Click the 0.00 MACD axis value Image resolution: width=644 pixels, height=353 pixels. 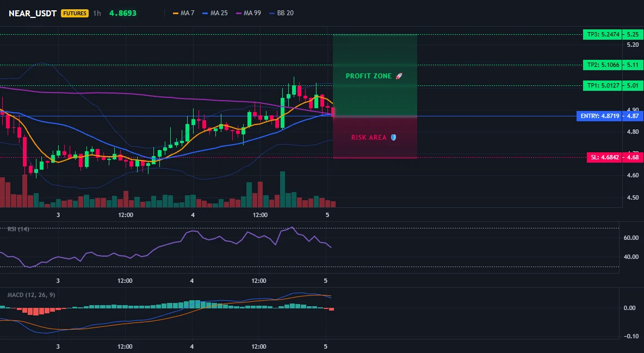[629, 308]
